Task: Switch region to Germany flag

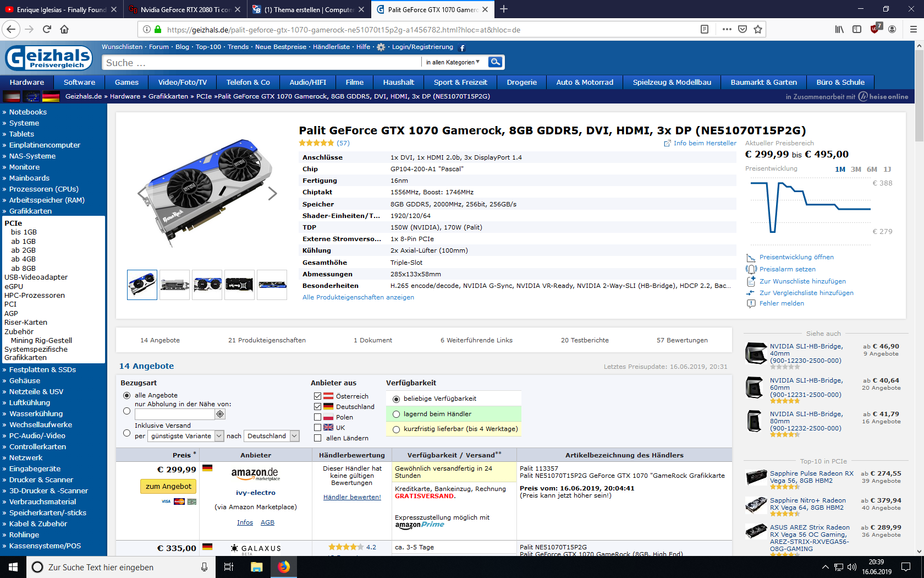Action: tap(51, 97)
